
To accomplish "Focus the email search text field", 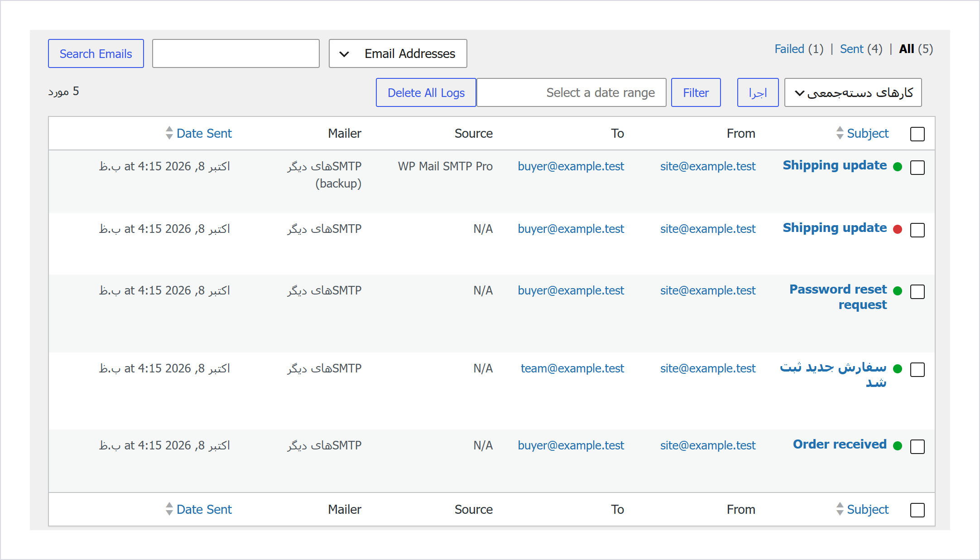I will (x=236, y=53).
